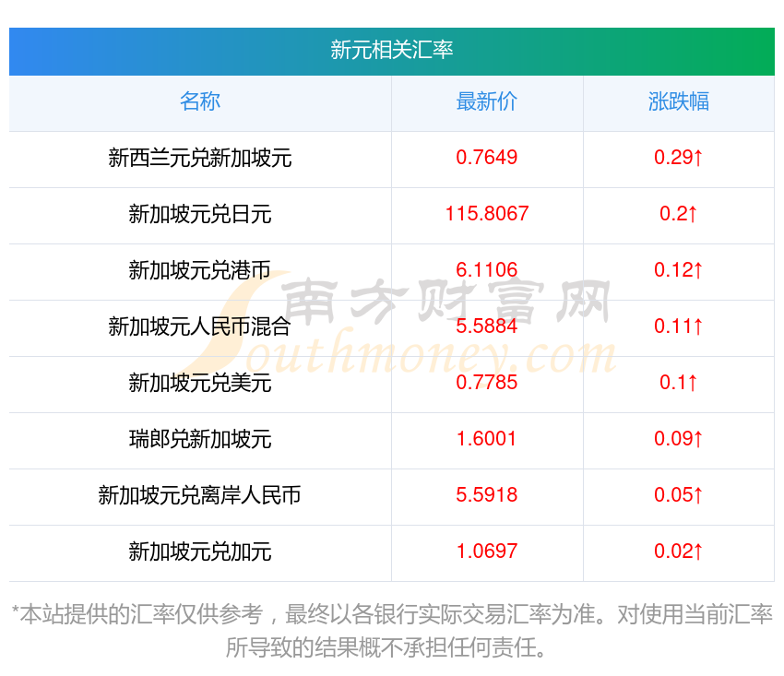Select the 新加坡元兑港币 row name
The image size is (784, 676).
tap(200, 270)
